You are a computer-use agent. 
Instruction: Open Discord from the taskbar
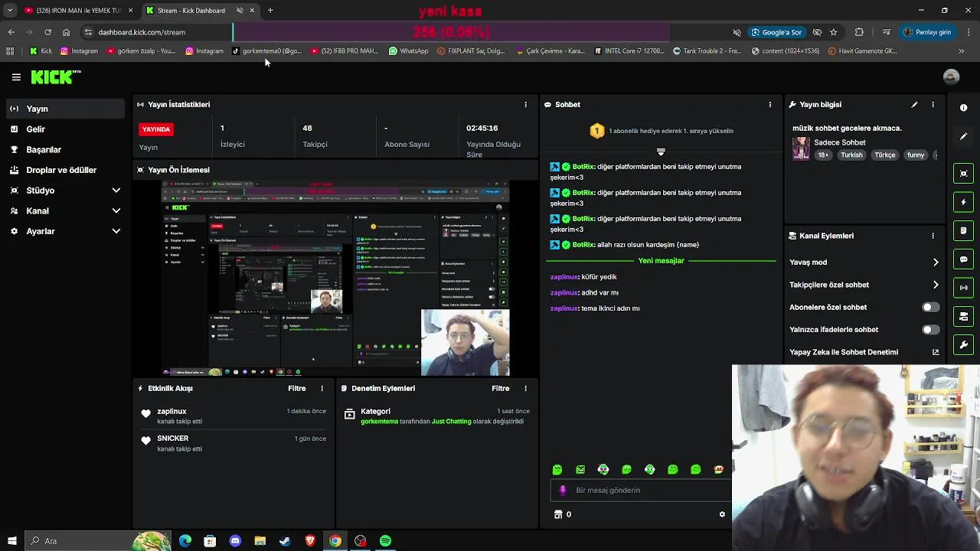(235, 541)
